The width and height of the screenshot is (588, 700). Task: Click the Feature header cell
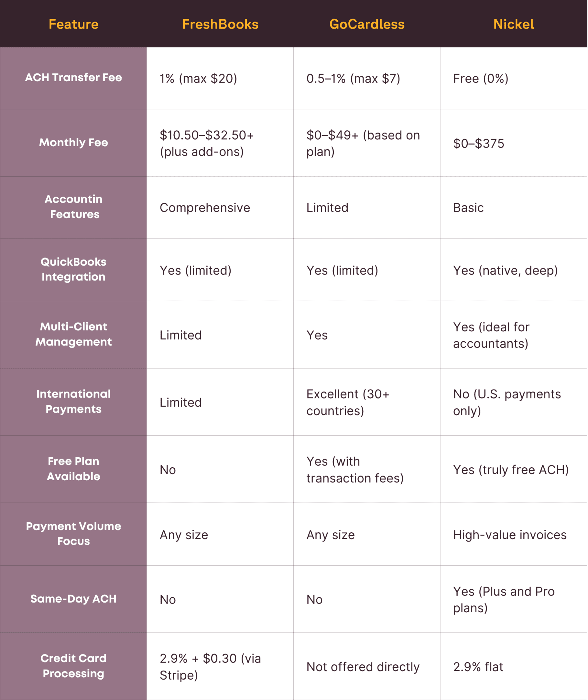tap(73, 24)
